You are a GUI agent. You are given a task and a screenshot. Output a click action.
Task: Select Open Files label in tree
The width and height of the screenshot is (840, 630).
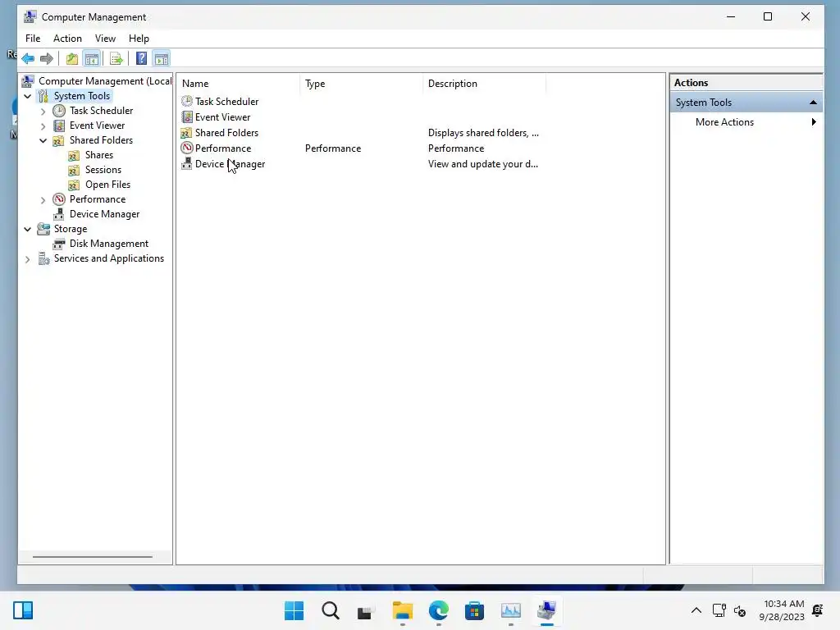107,185
